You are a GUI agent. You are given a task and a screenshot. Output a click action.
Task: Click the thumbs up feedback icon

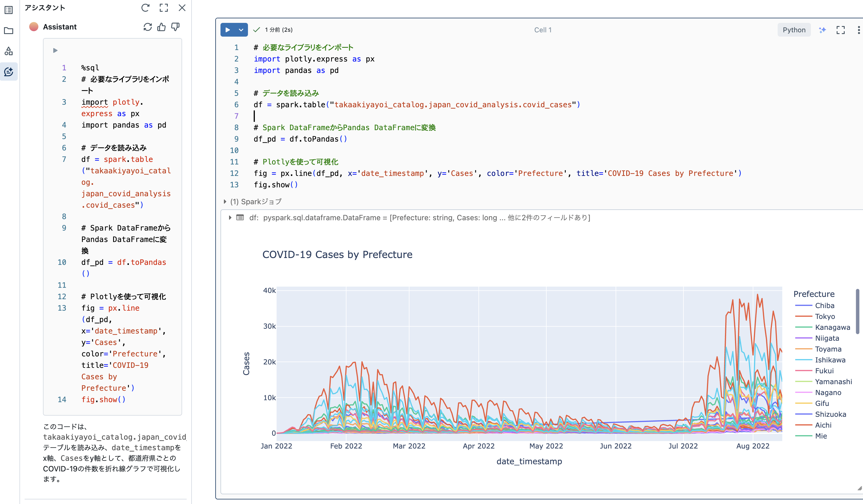point(161,27)
